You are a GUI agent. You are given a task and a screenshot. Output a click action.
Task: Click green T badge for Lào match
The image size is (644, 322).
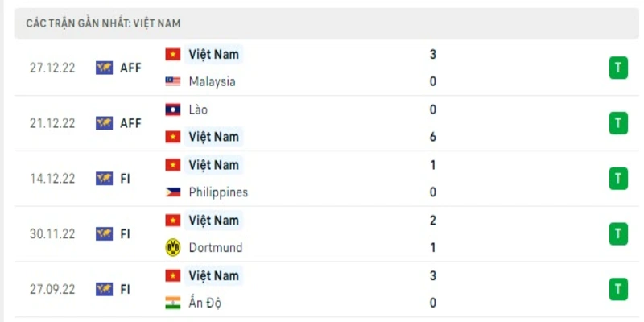point(618,123)
